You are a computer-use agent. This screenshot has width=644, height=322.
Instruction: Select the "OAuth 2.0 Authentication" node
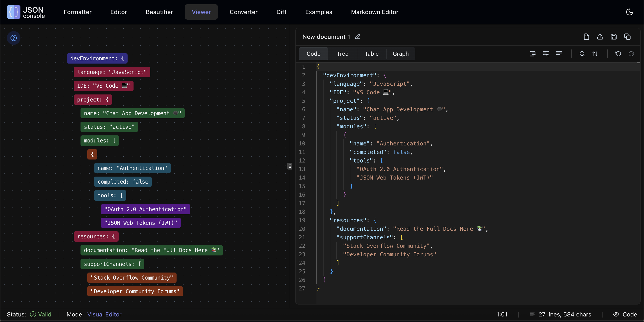(145, 209)
